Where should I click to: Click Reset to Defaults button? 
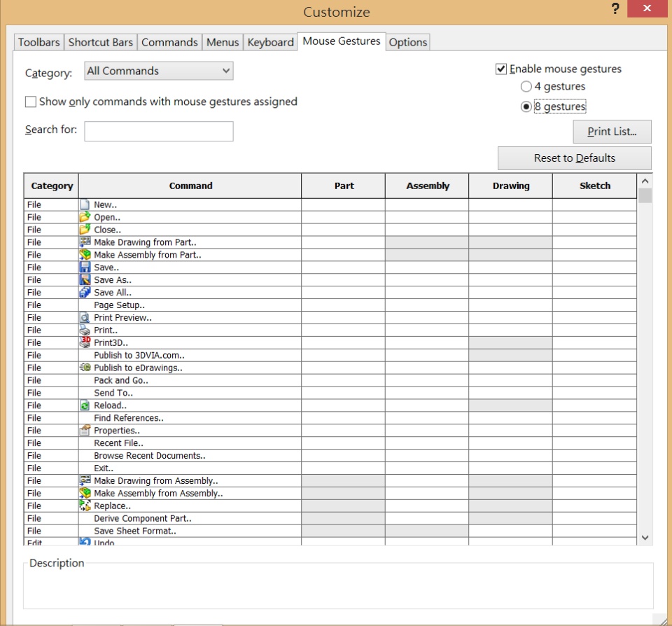(574, 158)
